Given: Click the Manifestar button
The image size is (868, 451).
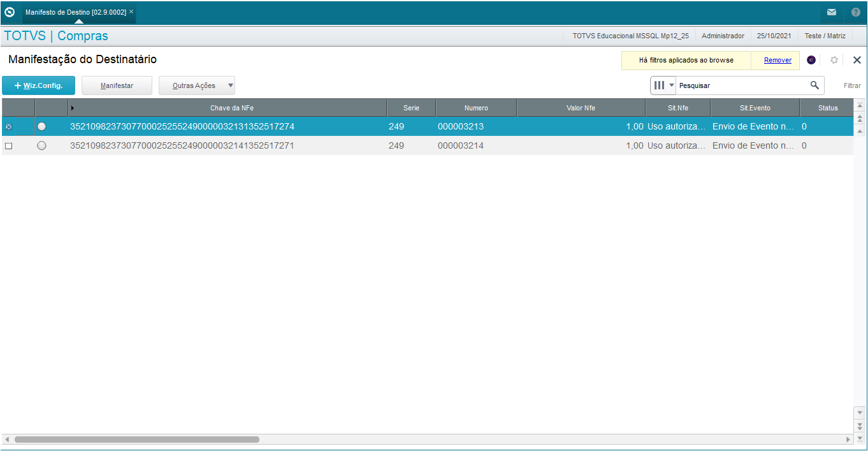Looking at the screenshot, I should pyautogui.click(x=117, y=85).
